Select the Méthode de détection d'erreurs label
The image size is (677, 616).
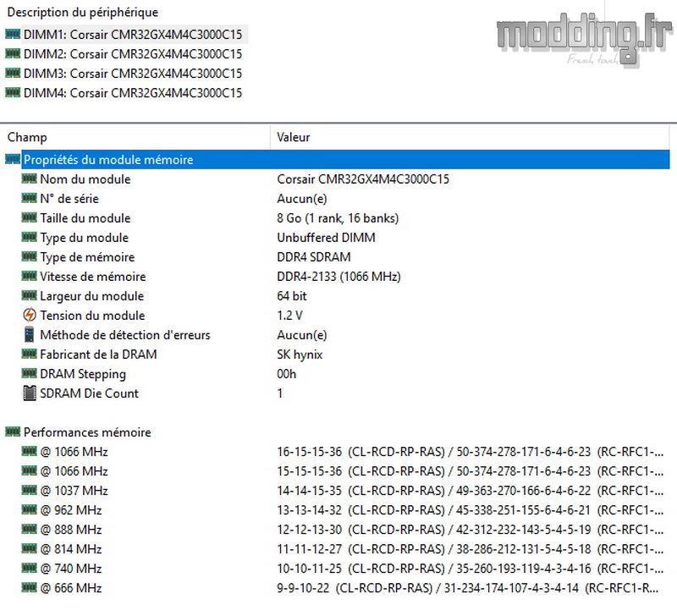click(x=125, y=335)
